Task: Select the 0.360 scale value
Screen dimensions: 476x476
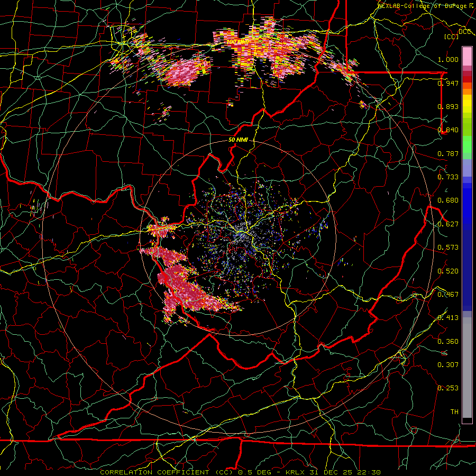Action: point(448,342)
